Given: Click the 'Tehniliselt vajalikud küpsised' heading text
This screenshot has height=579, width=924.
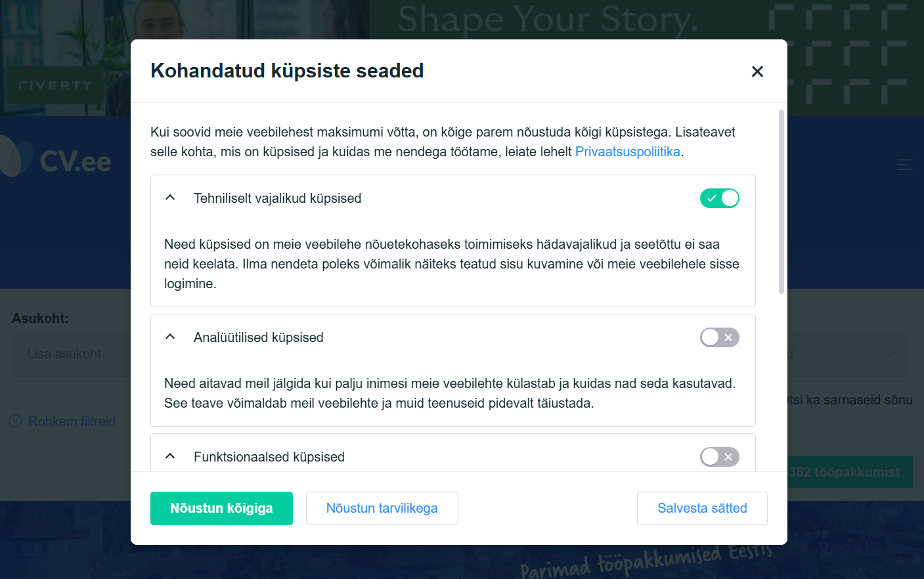Looking at the screenshot, I should 277,198.
